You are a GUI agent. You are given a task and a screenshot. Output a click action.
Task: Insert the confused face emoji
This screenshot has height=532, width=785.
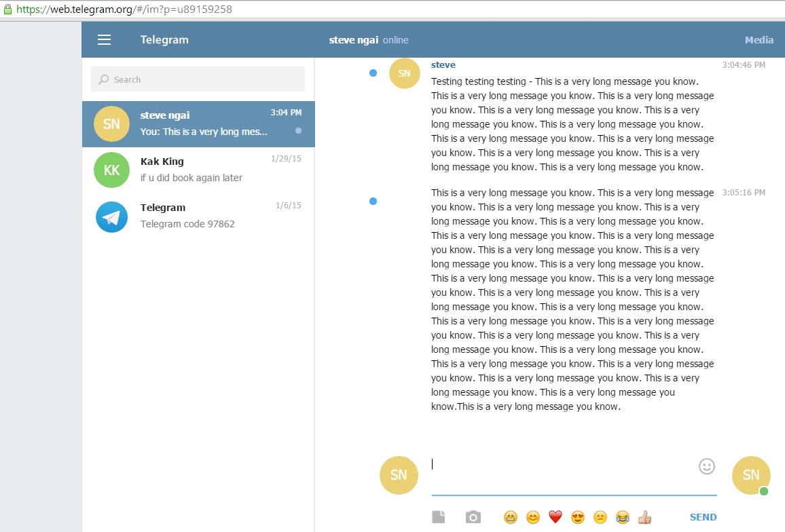pos(600,517)
